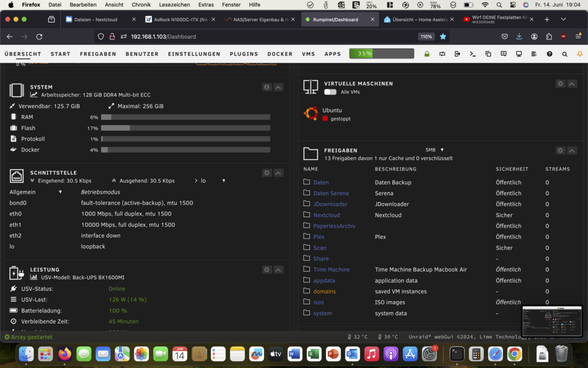
Task: Open the EINSTELLUNGEN menu tab
Action: (194, 54)
